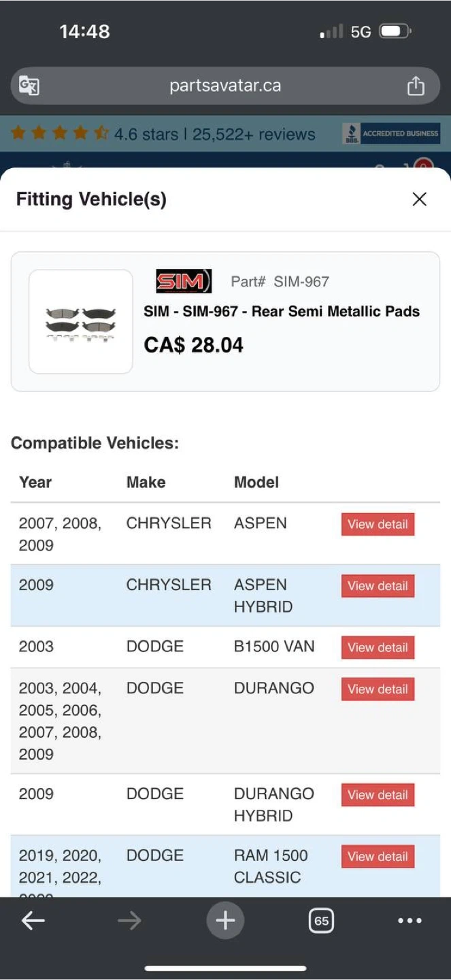Tap the SIM-967 Rear Semi Metallic Pads title
Image resolution: width=451 pixels, height=980 pixels.
click(x=282, y=312)
